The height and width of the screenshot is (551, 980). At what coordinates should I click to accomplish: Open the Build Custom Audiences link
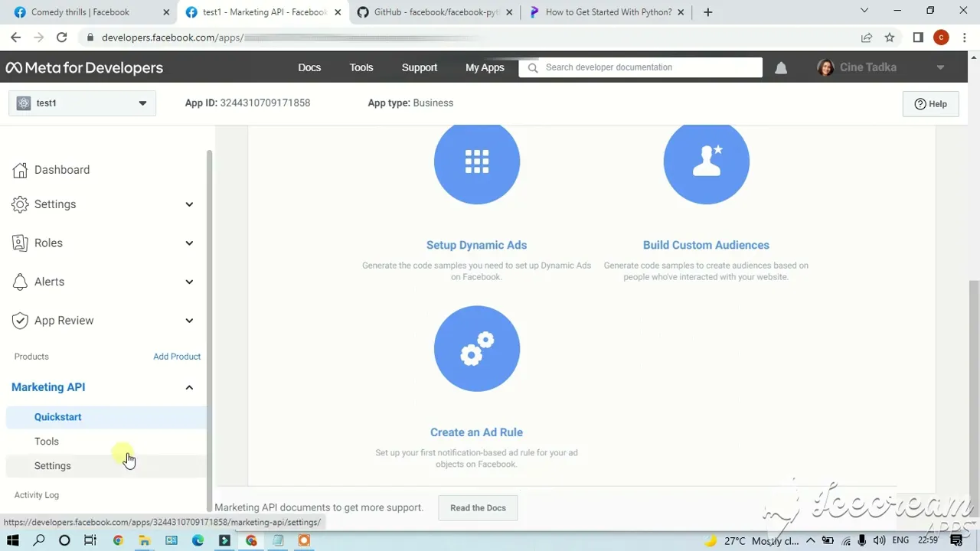tap(706, 245)
